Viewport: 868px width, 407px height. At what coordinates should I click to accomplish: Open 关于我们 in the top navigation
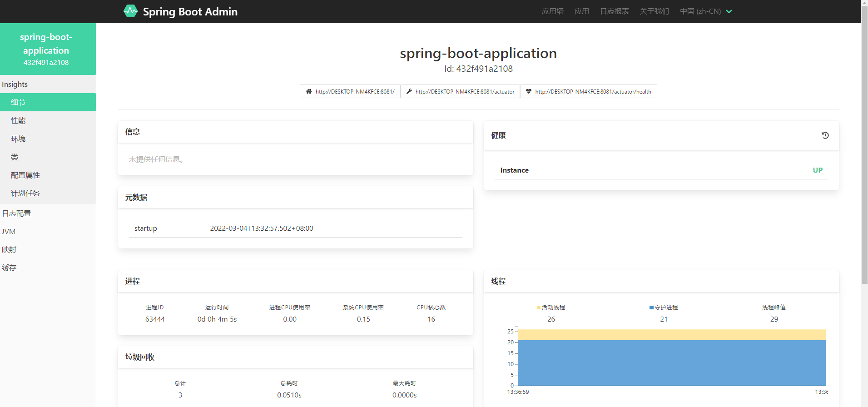[x=655, y=11]
